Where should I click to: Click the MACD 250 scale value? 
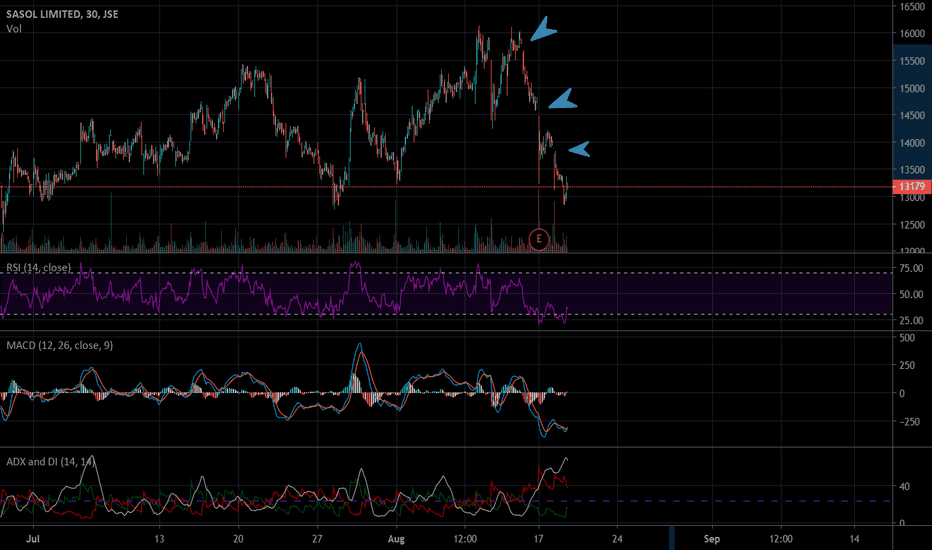(x=907, y=365)
